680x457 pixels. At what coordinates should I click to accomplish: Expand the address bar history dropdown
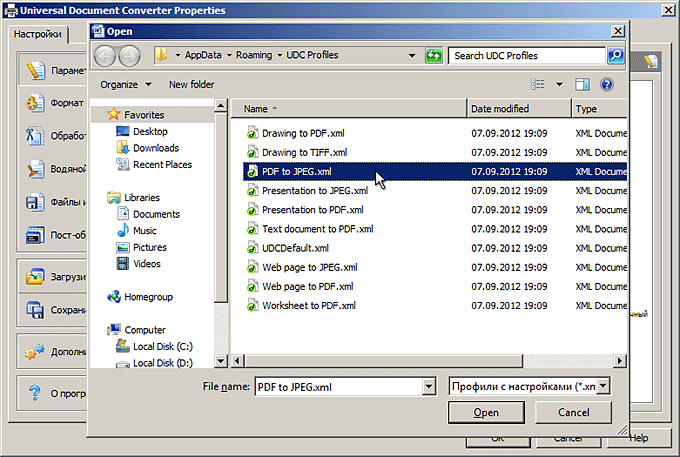tap(412, 55)
